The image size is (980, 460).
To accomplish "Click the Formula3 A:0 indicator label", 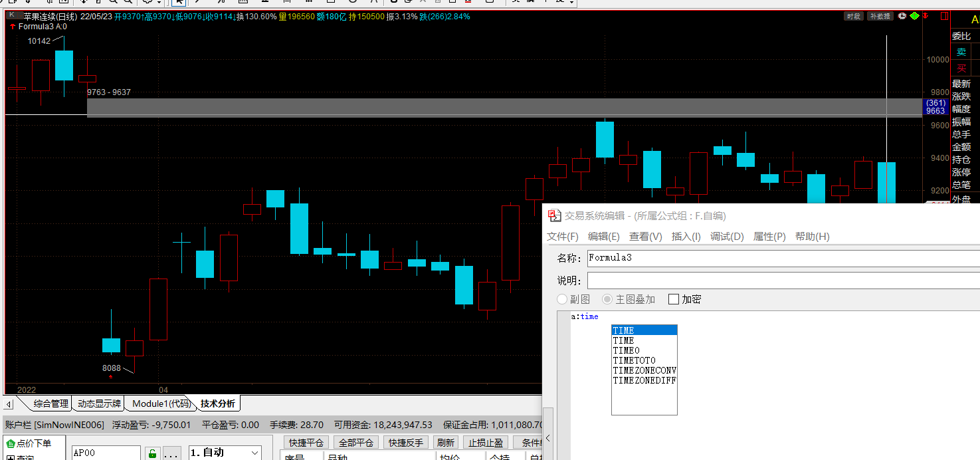I will coord(43,27).
